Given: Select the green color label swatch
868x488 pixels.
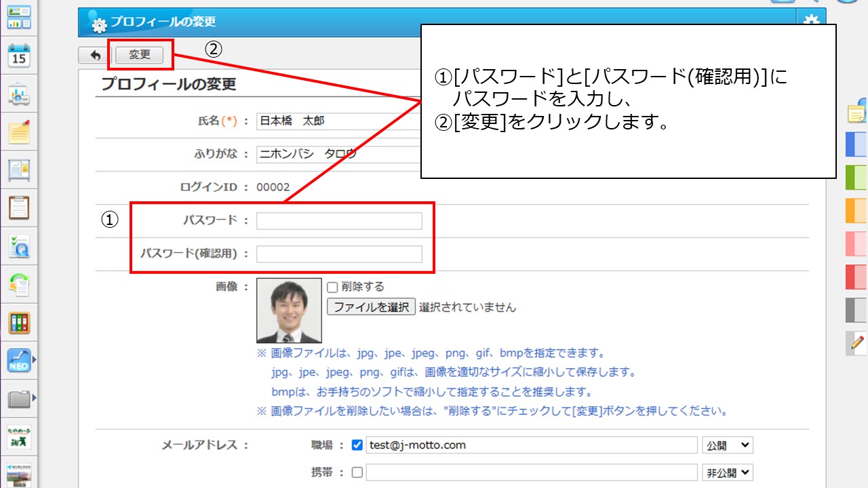Looking at the screenshot, I should (856, 177).
